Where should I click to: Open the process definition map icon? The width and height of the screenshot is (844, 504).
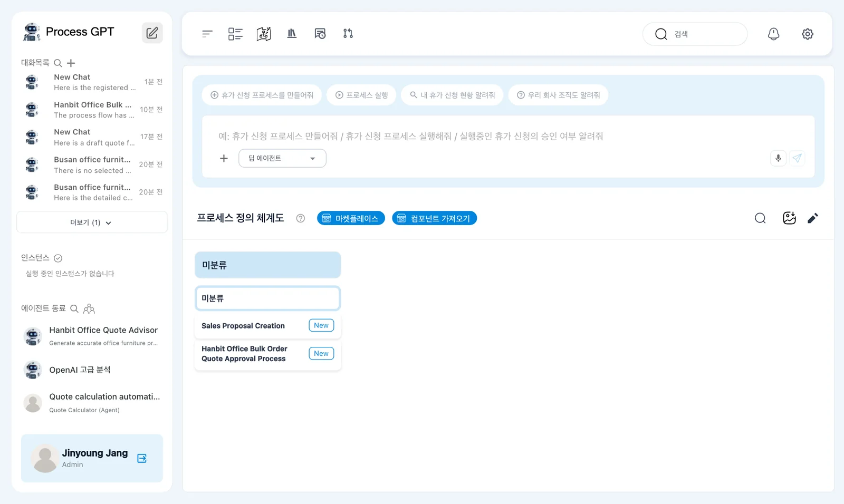tap(264, 34)
